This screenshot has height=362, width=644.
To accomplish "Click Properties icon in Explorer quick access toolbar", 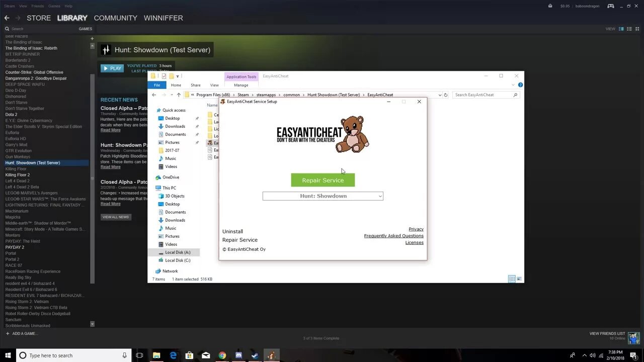I will click(x=164, y=76).
